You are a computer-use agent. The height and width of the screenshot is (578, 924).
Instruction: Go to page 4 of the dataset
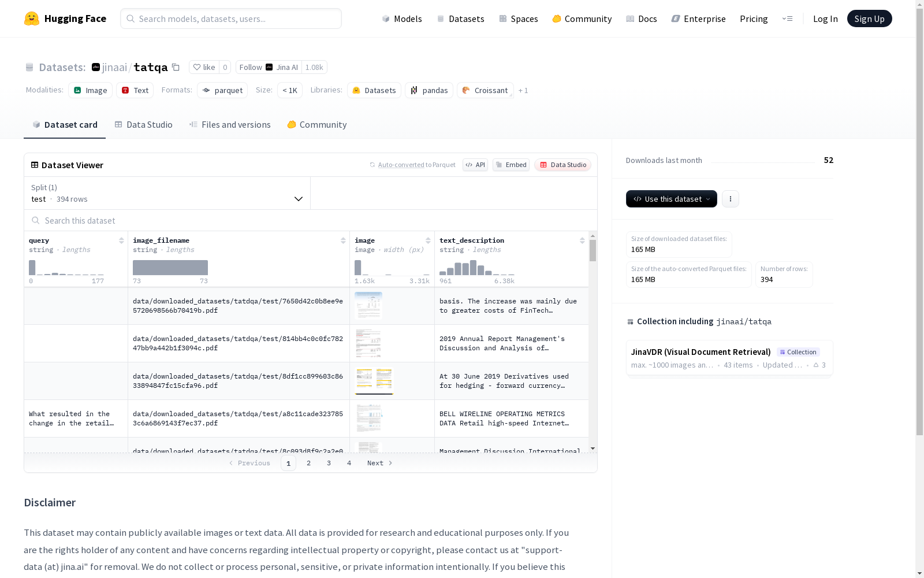tap(349, 463)
